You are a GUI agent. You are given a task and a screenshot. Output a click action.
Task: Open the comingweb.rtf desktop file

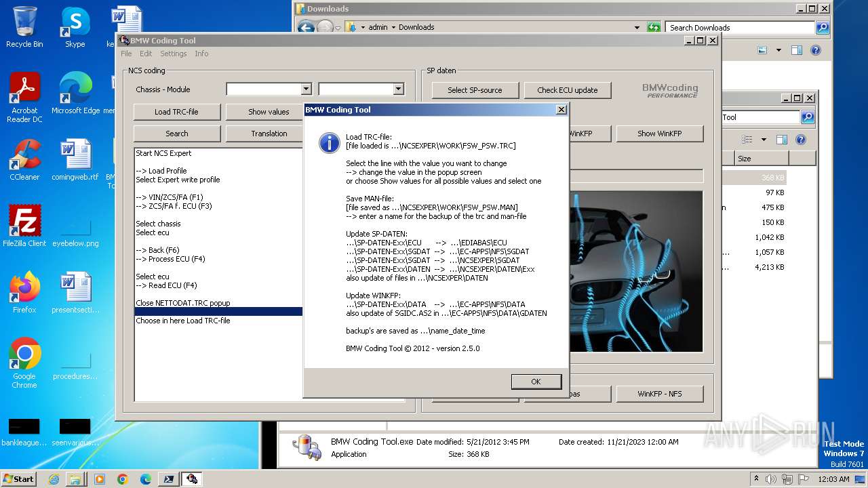coord(75,160)
